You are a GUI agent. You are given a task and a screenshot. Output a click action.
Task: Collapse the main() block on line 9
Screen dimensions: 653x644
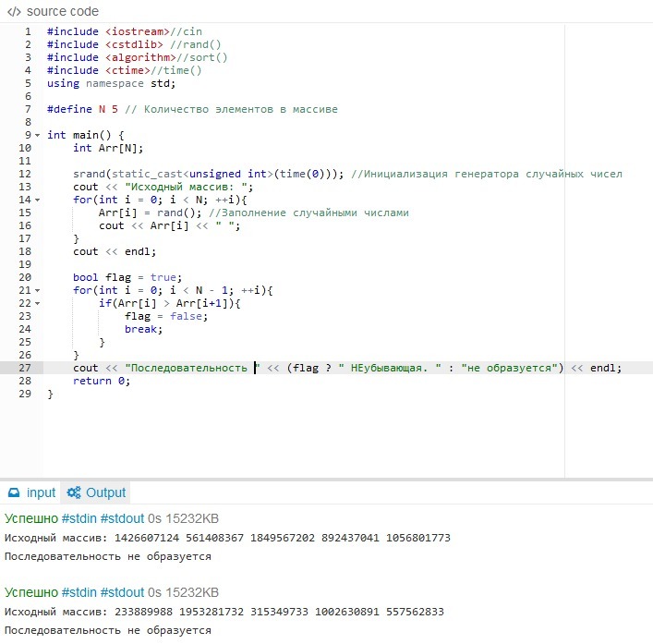38,136
